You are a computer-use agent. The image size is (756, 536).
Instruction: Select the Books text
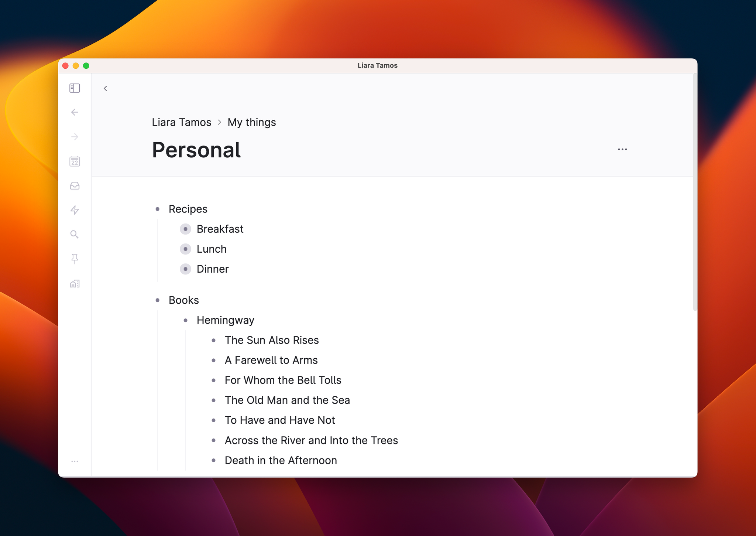[x=184, y=300]
